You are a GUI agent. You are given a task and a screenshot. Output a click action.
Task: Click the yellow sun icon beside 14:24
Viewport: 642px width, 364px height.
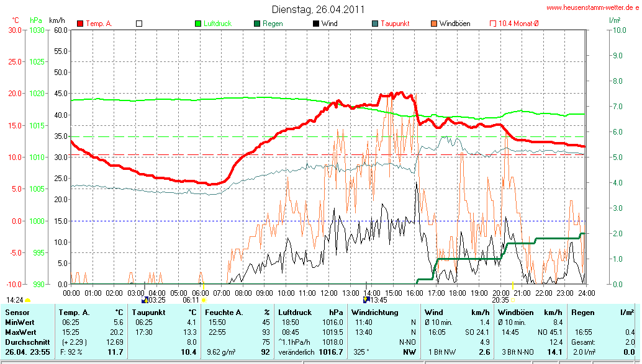coord(27,300)
